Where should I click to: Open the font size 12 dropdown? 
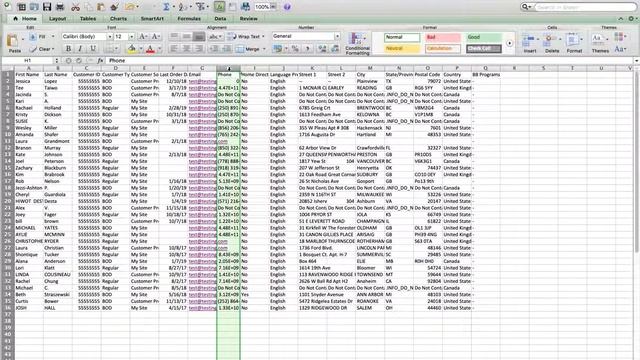click(131, 37)
